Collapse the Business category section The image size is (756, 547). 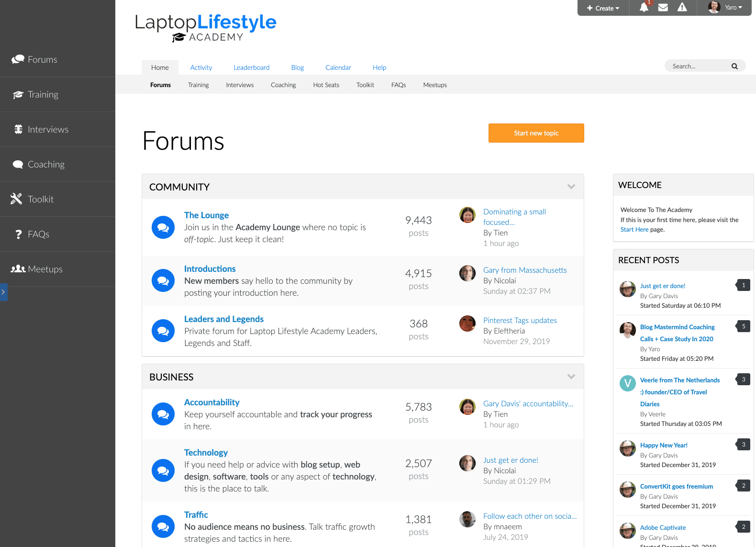(571, 377)
